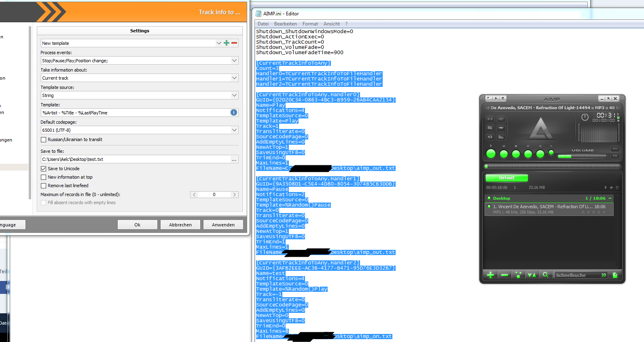Screen dimensions: 644x342
Task: Open the Format menu in Editor
Action: [x=310, y=24]
